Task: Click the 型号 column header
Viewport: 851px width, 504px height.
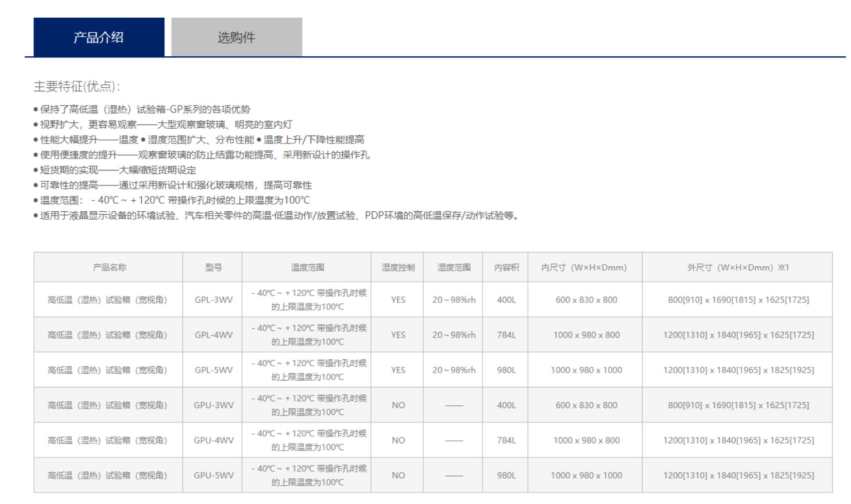Action: (213, 267)
